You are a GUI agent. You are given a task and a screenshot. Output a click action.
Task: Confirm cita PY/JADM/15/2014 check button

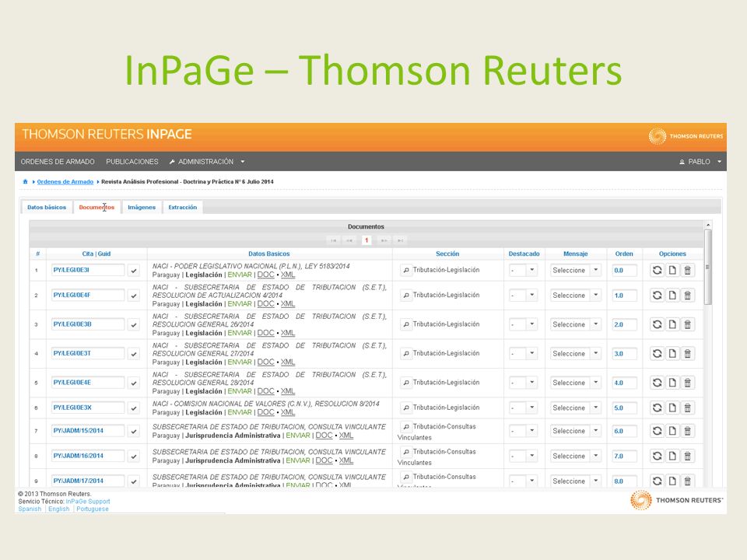pyautogui.click(x=134, y=431)
